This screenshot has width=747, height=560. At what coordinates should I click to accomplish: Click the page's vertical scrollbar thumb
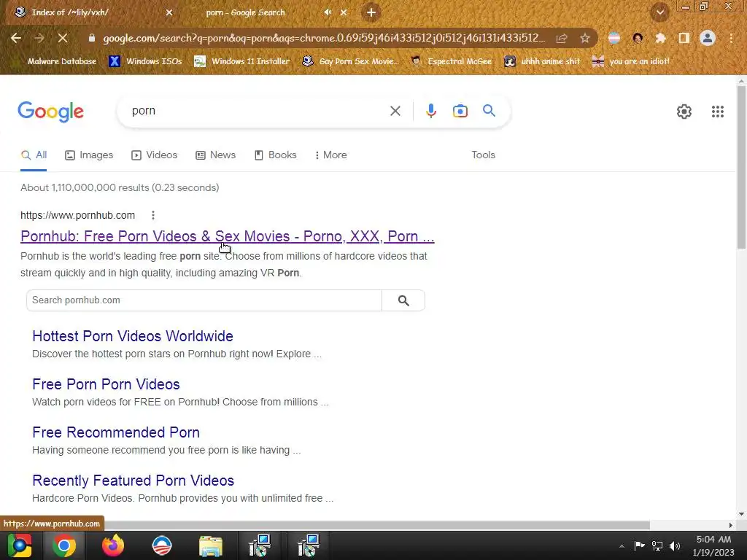(x=741, y=167)
